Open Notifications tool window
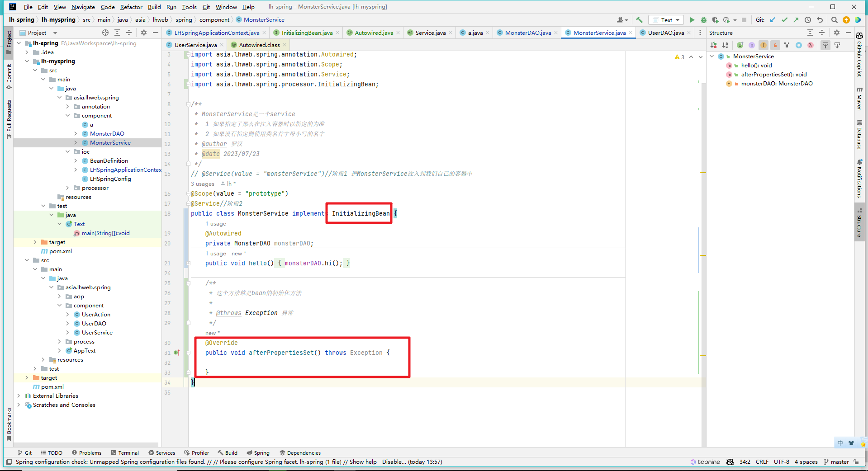This screenshot has width=868, height=471. pos(859,178)
